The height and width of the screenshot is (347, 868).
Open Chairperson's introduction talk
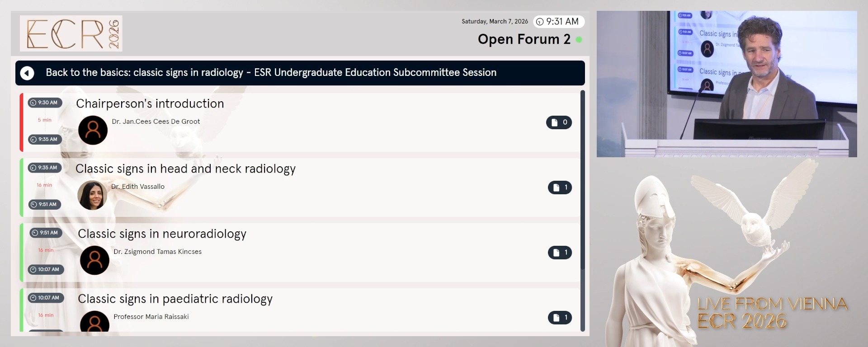[150, 104]
